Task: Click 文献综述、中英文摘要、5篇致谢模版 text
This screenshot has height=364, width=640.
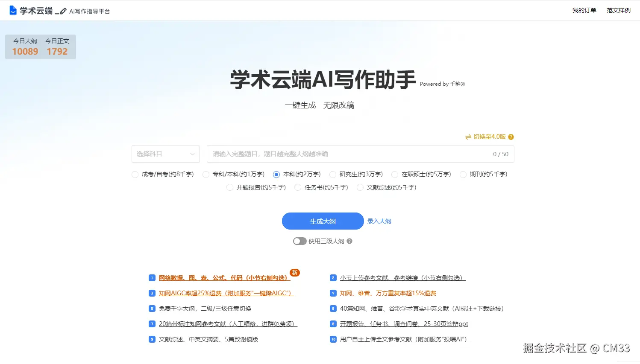Action: (208, 339)
